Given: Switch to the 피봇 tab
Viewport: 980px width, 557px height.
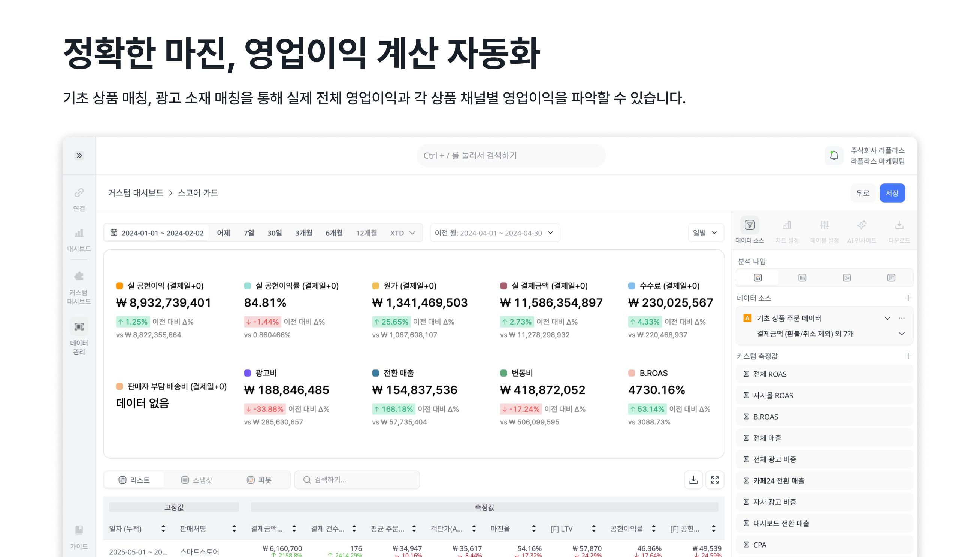Looking at the screenshot, I should pos(260,480).
